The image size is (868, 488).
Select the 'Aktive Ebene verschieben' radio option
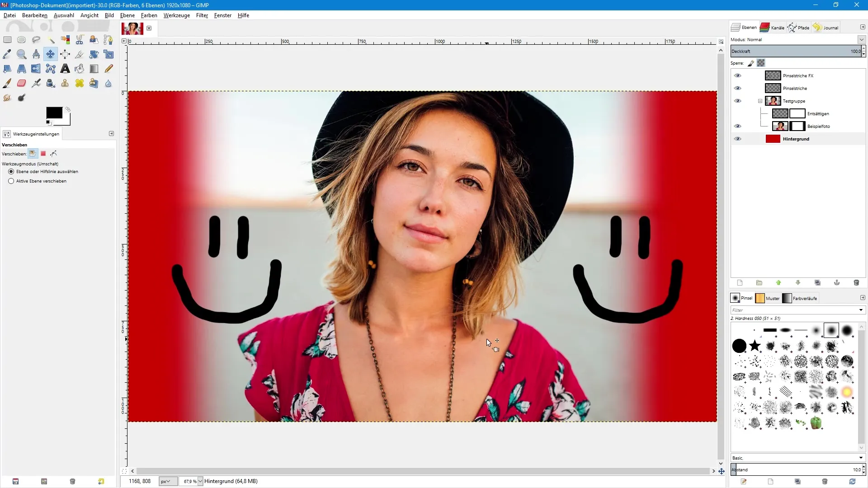point(11,181)
